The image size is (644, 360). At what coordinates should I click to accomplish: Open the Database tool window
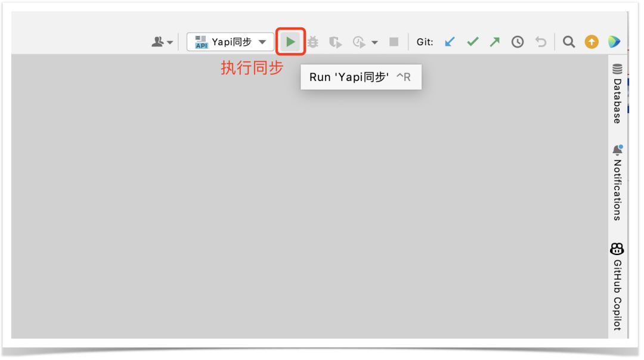[617, 94]
